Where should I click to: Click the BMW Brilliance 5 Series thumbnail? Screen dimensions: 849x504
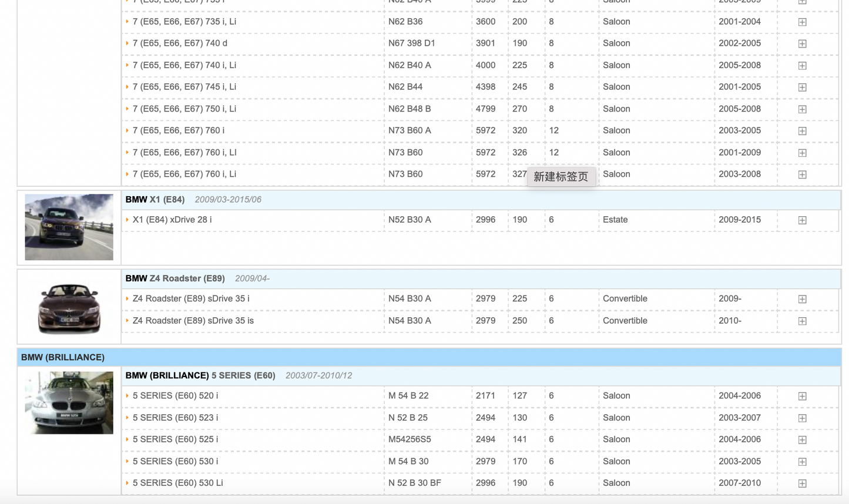(x=69, y=403)
